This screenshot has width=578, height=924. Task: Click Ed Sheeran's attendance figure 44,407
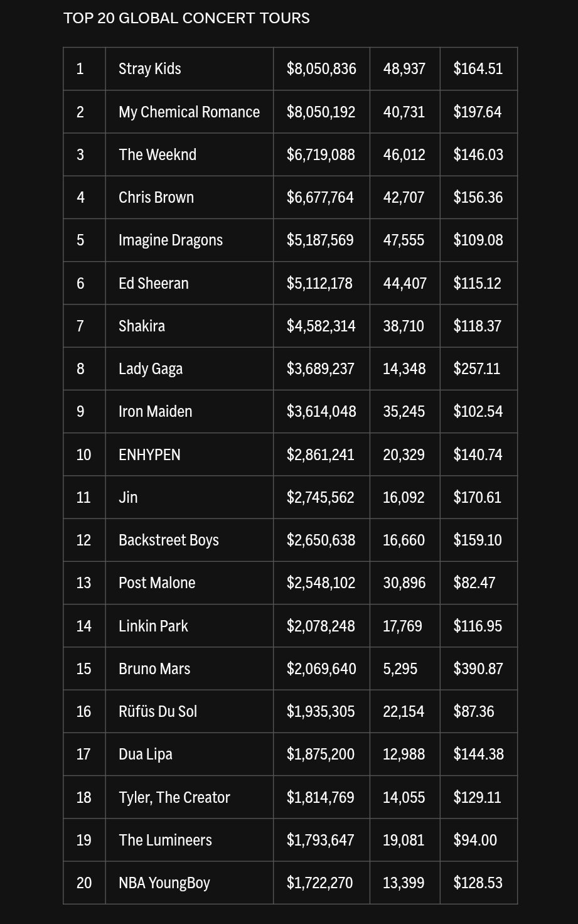pos(404,283)
